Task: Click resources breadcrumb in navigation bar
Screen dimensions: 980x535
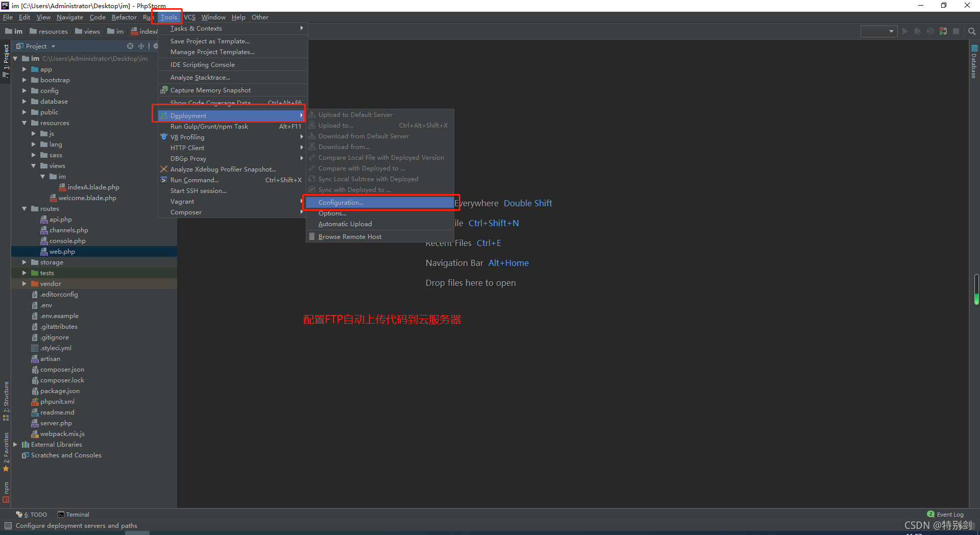Action: [x=49, y=31]
